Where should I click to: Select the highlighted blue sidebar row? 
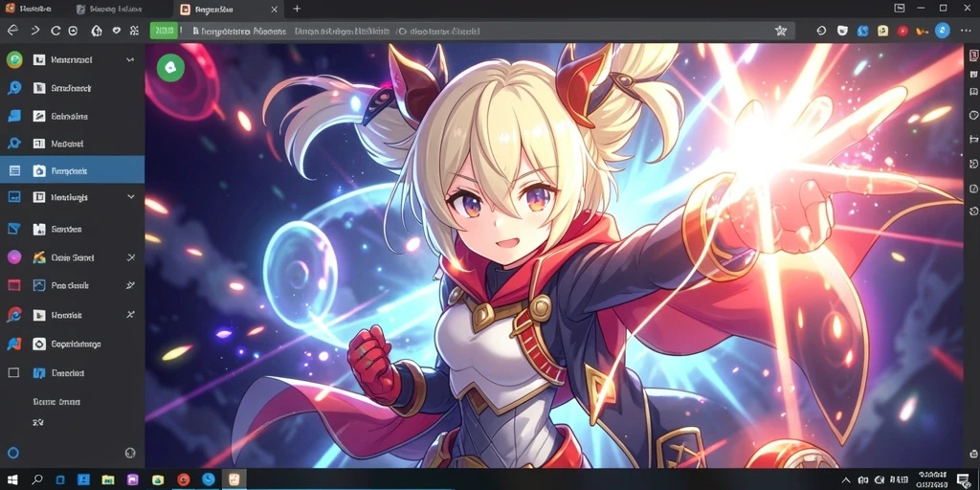72,170
